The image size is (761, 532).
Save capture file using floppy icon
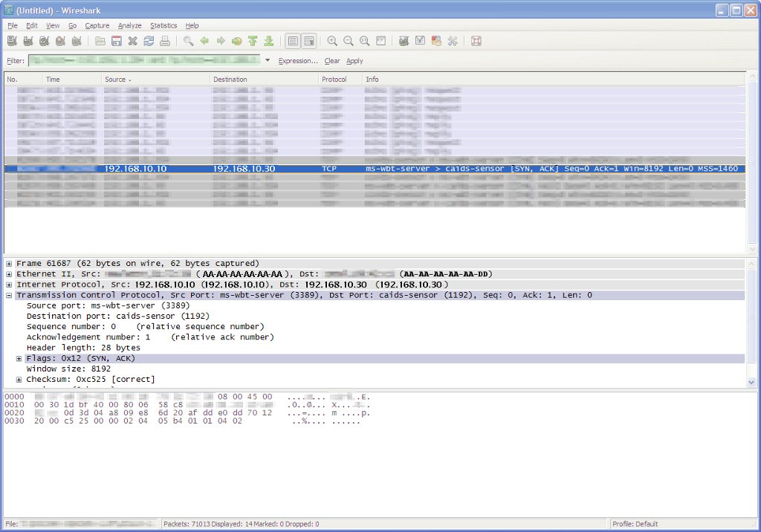point(117,42)
